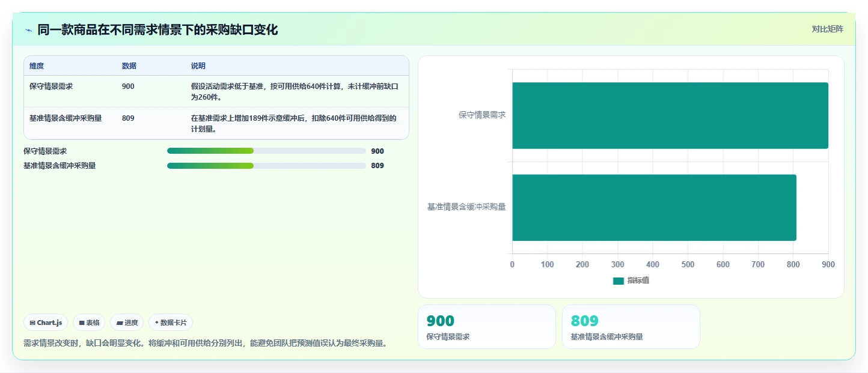Click the 809 基准情景含缓冲采购量 data card

click(x=631, y=327)
